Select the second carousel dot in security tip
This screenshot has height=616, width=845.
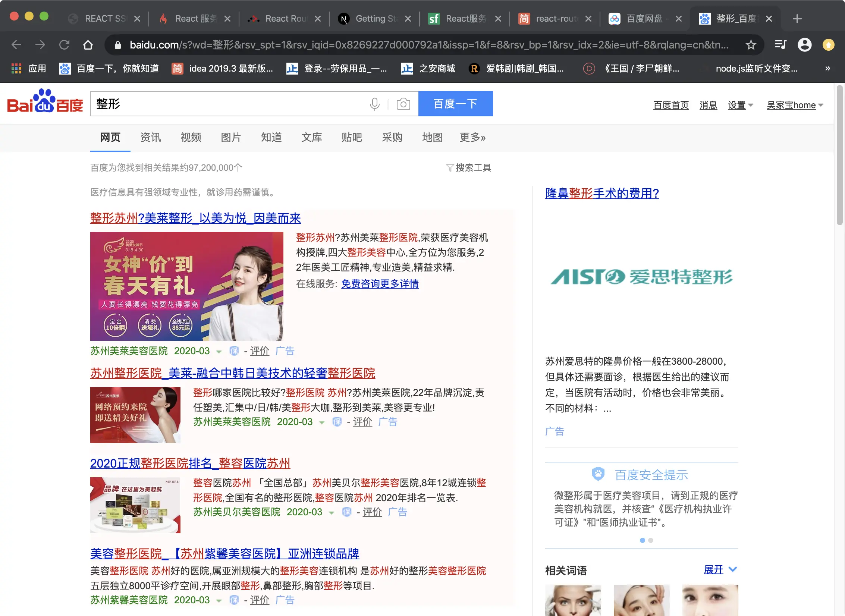click(x=651, y=540)
